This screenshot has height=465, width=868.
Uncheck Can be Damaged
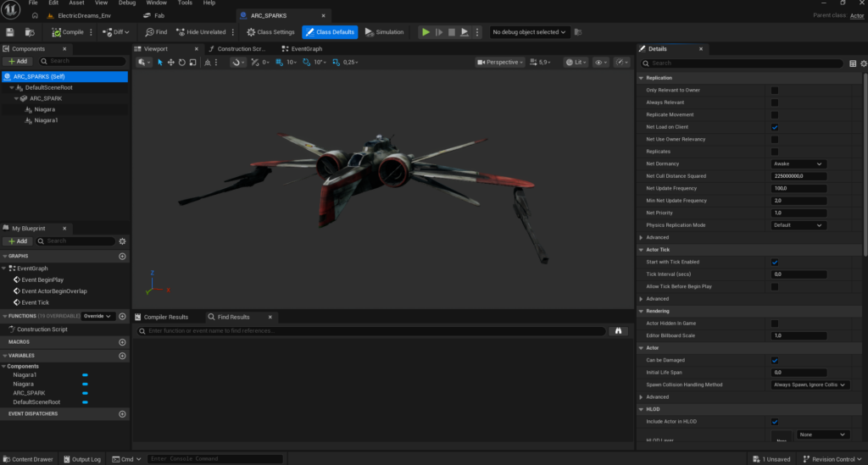775,361
